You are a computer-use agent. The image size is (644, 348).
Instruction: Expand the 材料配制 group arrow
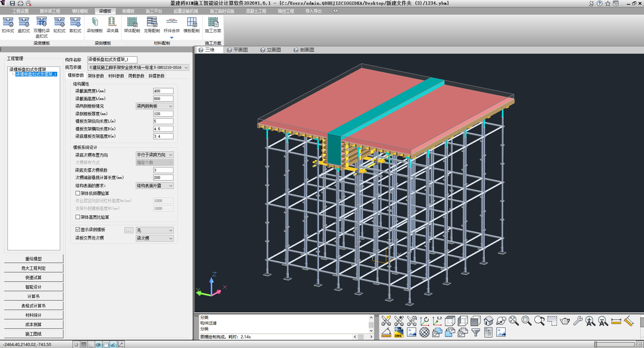pos(172,38)
